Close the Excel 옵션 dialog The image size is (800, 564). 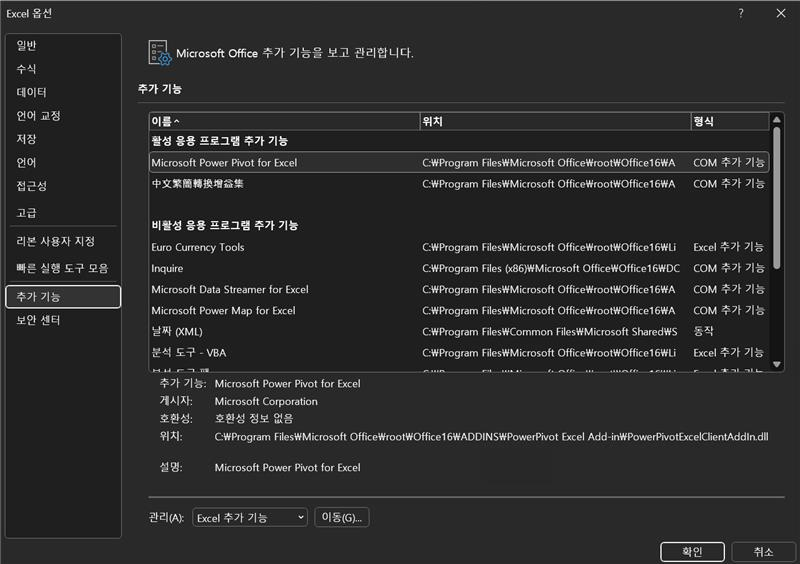click(781, 13)
